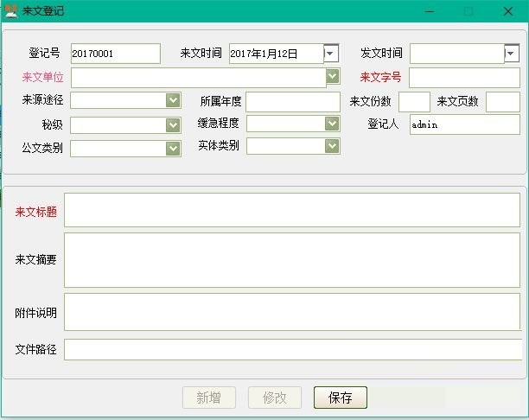Click the red 来文标题 label
This screenshot has height=420, width=529.
tap(35, 212)
